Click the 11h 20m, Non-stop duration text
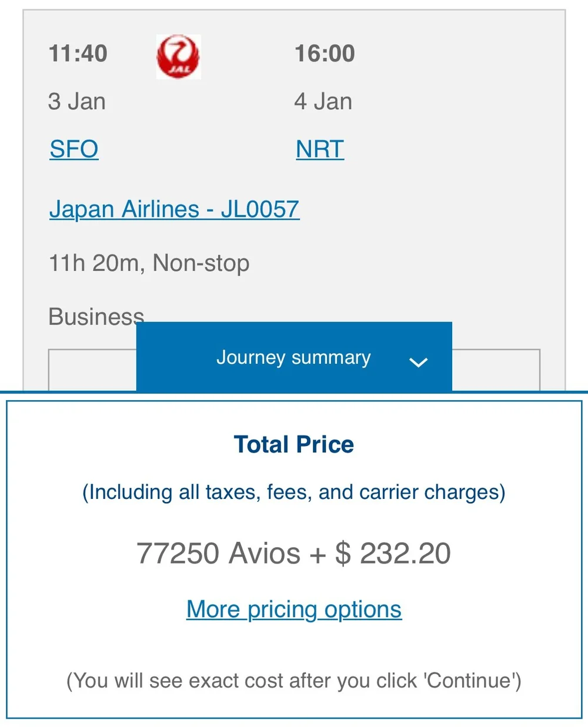Screen dimensions: 588x727 coord(149,263)
